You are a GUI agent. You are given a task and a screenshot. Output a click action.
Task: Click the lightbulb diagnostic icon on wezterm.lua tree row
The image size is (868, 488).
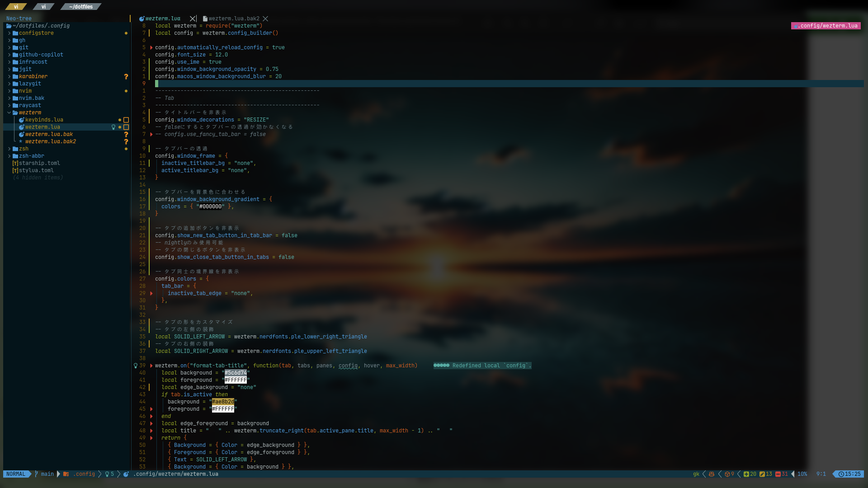click(x=113, y=127)
